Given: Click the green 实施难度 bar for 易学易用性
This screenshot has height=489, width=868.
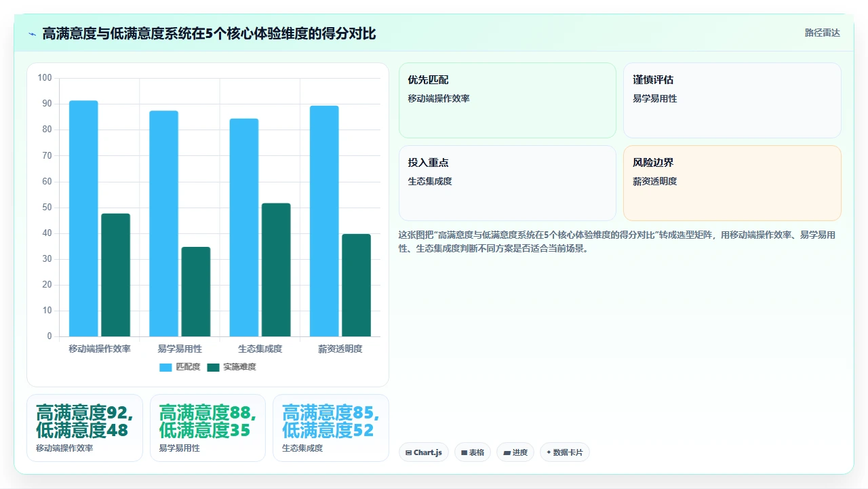Looking at the screenshot, I should point(196,292).
